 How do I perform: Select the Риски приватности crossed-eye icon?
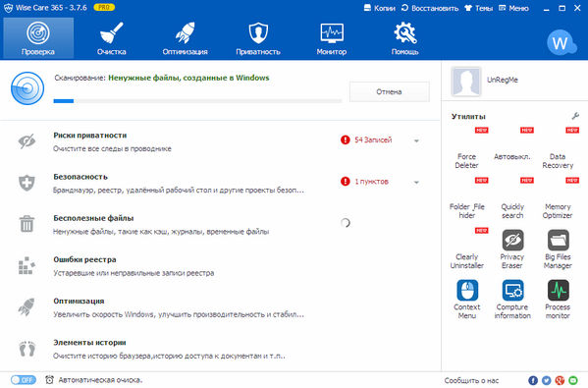pos(27,141)
